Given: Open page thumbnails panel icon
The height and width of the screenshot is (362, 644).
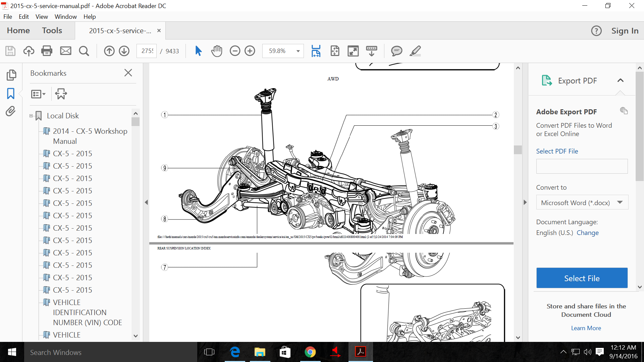Looking at the screenshot, I should coord(11,75).
